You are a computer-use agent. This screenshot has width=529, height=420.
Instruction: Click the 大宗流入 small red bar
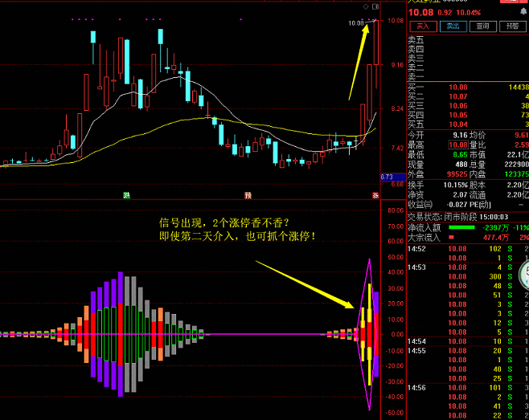click(451, 237)
